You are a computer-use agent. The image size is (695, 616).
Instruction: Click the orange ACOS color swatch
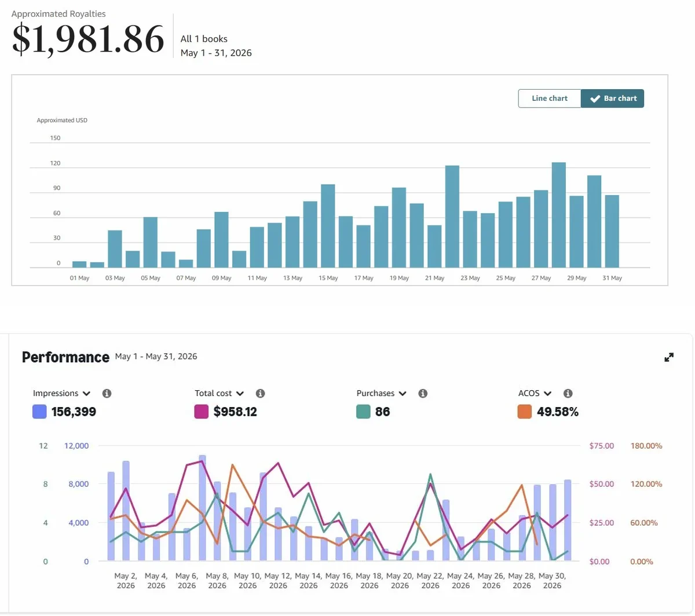tap(525, 412)
